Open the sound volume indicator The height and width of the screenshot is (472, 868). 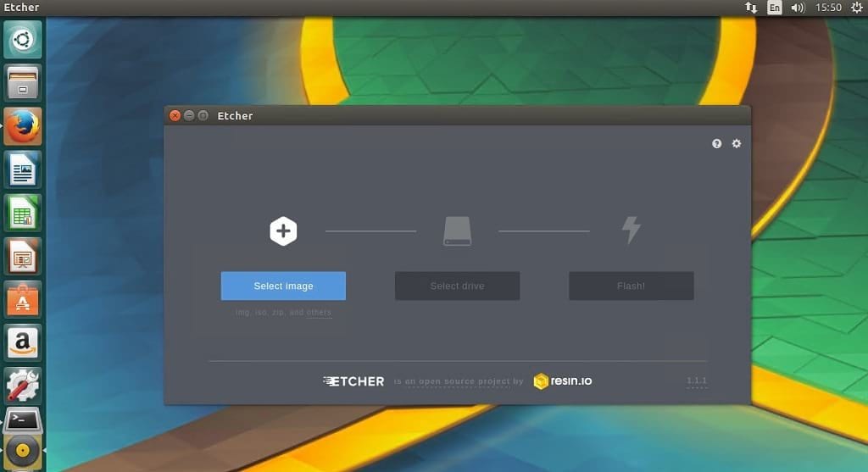tap(798, 7)
